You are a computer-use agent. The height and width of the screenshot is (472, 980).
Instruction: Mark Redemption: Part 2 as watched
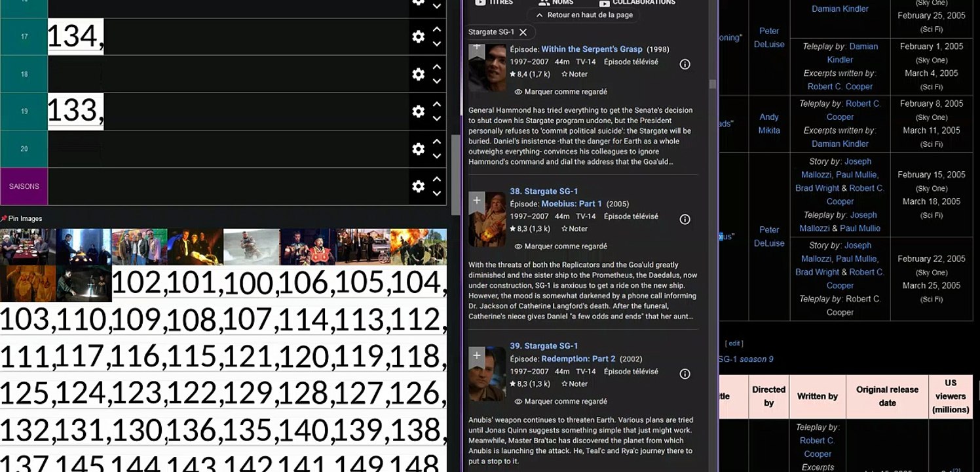coord(561,401)
